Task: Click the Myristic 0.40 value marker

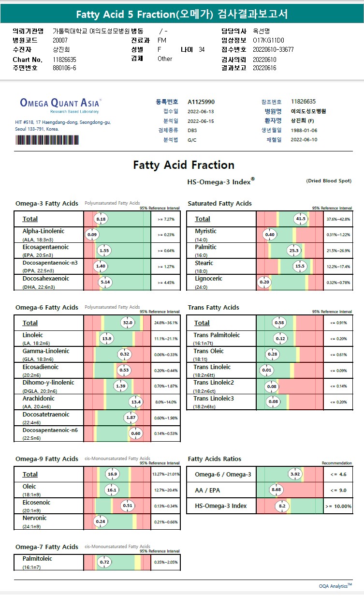Action: coord(270,235)
